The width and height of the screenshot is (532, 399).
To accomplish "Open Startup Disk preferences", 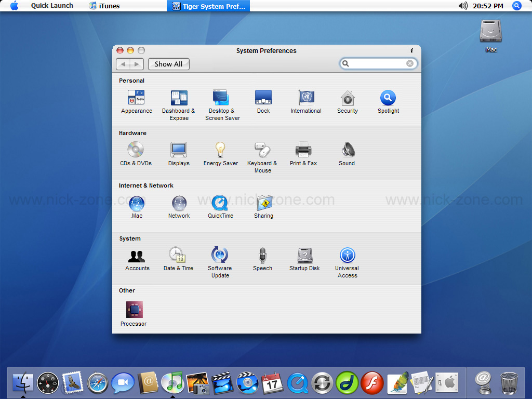I will (x=304, y=259).
